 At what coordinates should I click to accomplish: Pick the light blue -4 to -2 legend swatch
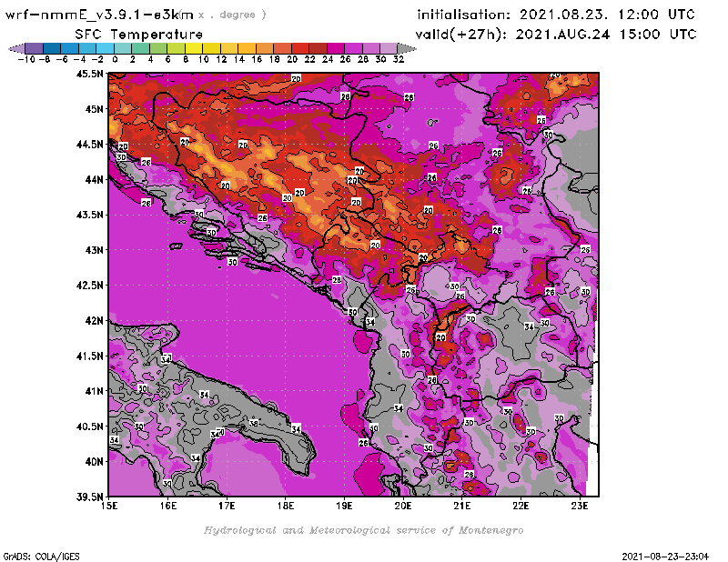tap(87, 48)
